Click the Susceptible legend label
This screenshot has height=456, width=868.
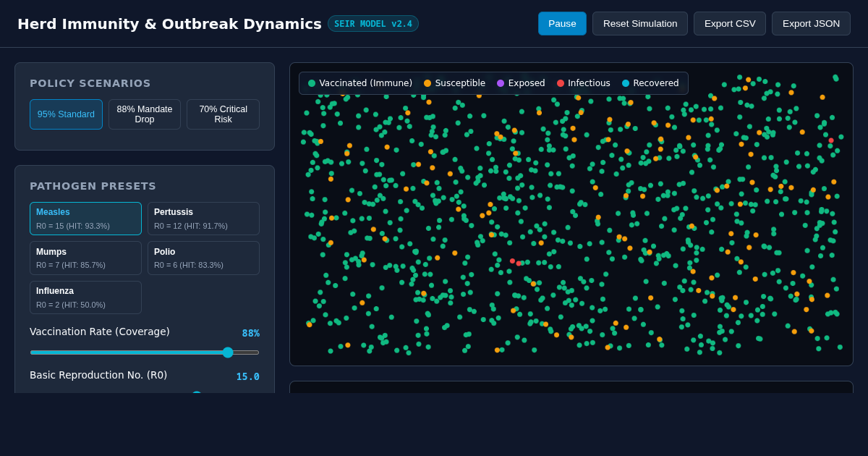coord(460,83)
